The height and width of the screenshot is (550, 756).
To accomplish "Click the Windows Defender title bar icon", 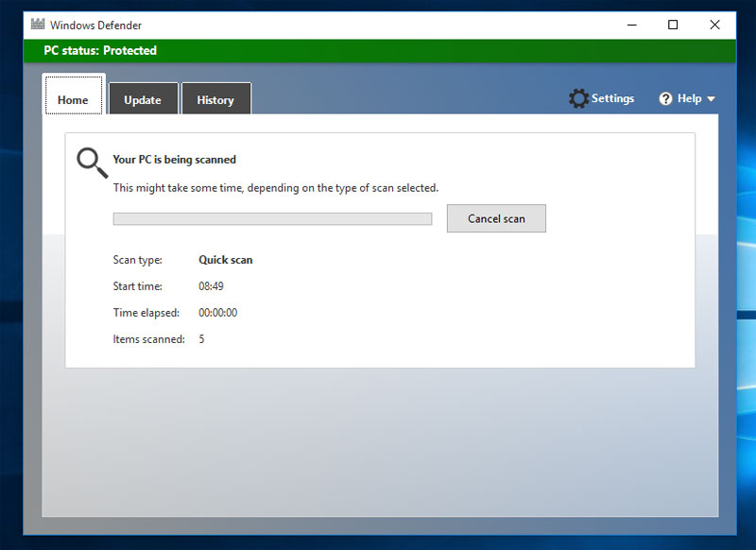I will (x=38, y=25).
